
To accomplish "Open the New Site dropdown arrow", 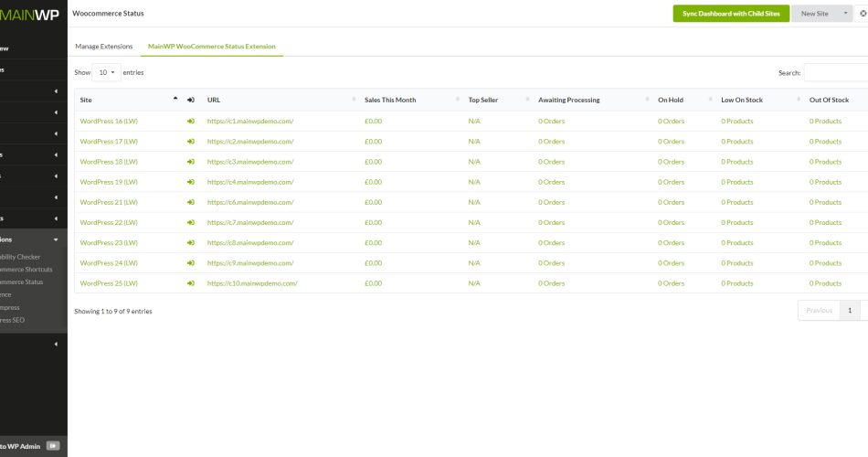I will 845,14.
